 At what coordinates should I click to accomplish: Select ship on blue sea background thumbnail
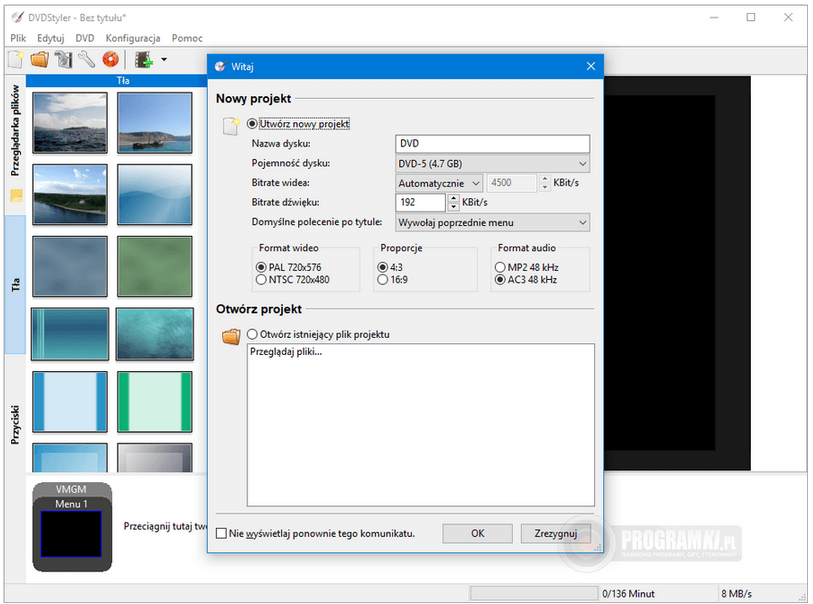click(x=155, y=122)
